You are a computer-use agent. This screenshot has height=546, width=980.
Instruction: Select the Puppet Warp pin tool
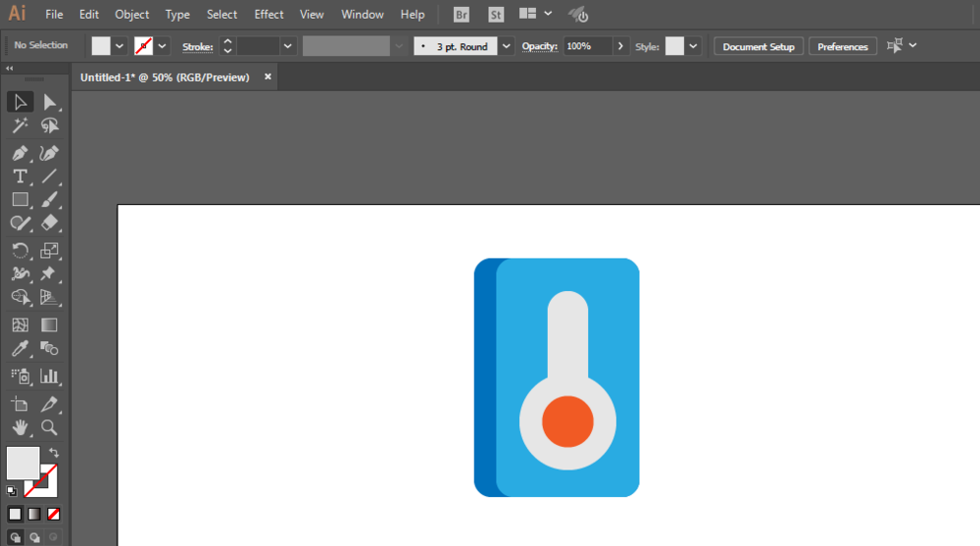49,273
